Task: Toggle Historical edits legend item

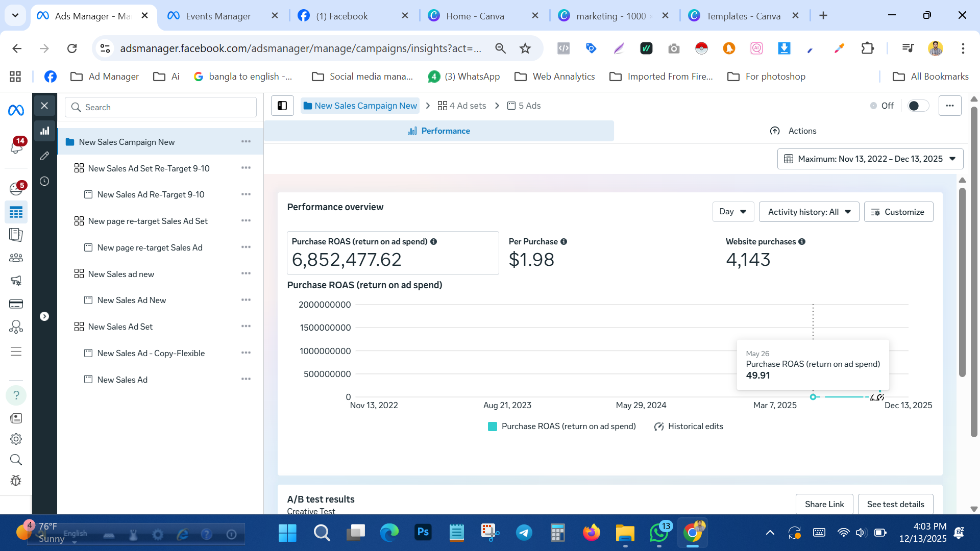Action: pyautogui.click(x=689, y=427)
